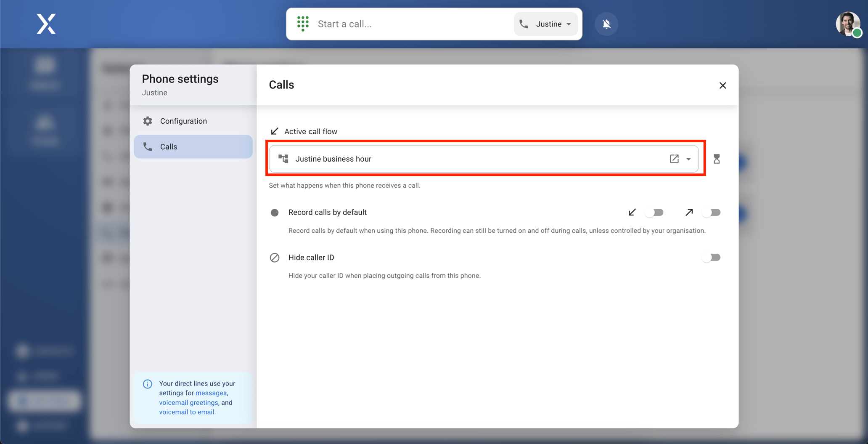The width and height of the screenshot is (868, 444).
Task: Switch to the Configuration section
Action: 183,121
